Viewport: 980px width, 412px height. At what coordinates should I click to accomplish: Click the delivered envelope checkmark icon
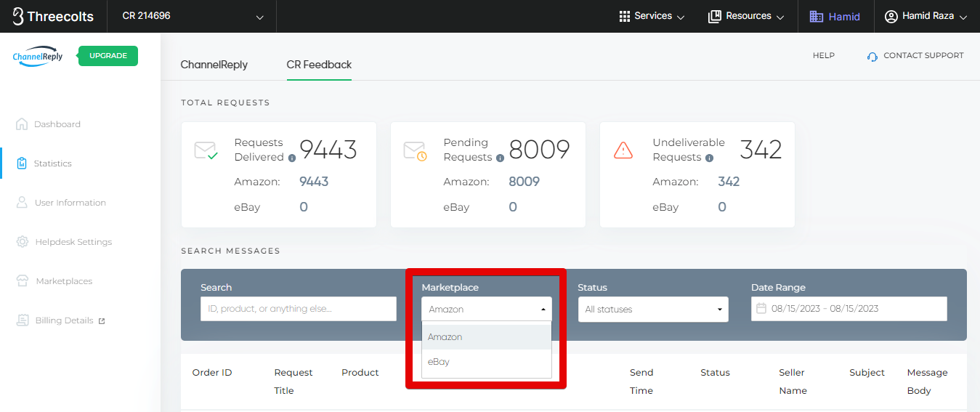pyautogui.click(x=206, y=150)
